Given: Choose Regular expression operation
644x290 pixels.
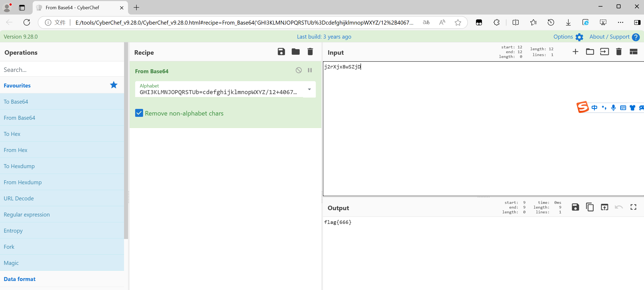Looking at the screenshot, I should pos(62,214).
